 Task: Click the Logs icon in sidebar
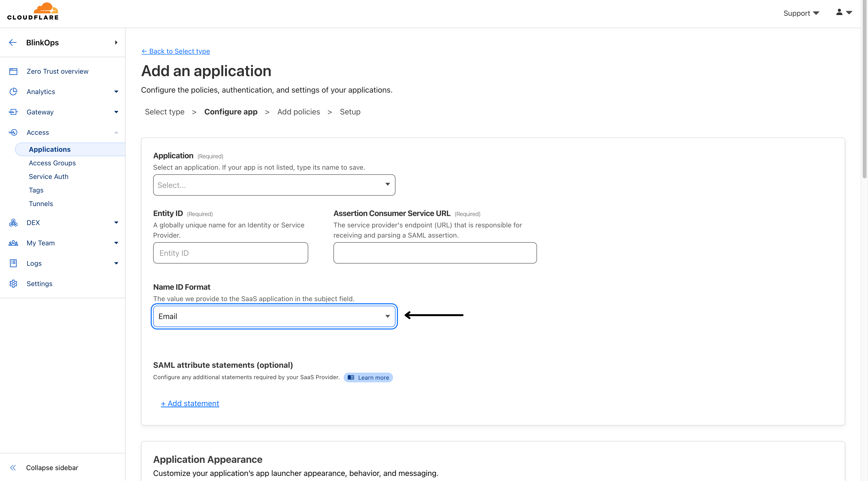tap(13, 263)
